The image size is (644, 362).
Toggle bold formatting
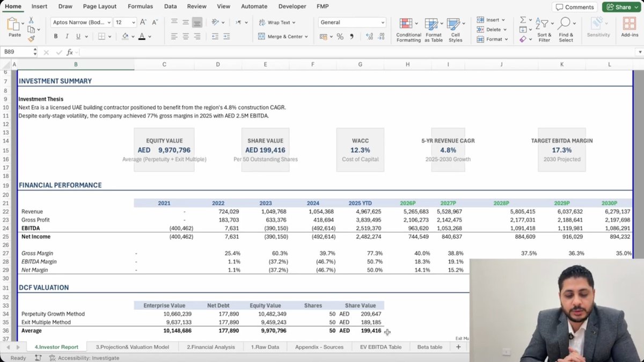coord(55,35)
